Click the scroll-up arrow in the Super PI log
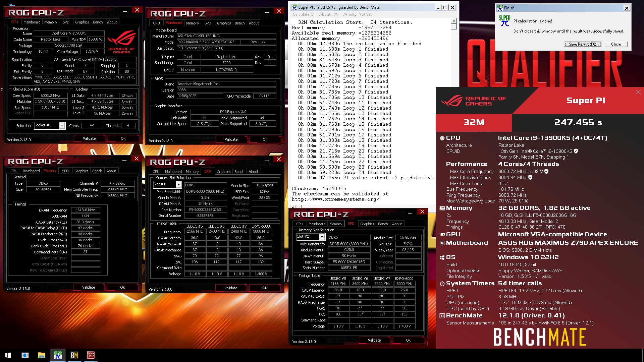Screen dimensions: 644x362 (x=454, y=21)
